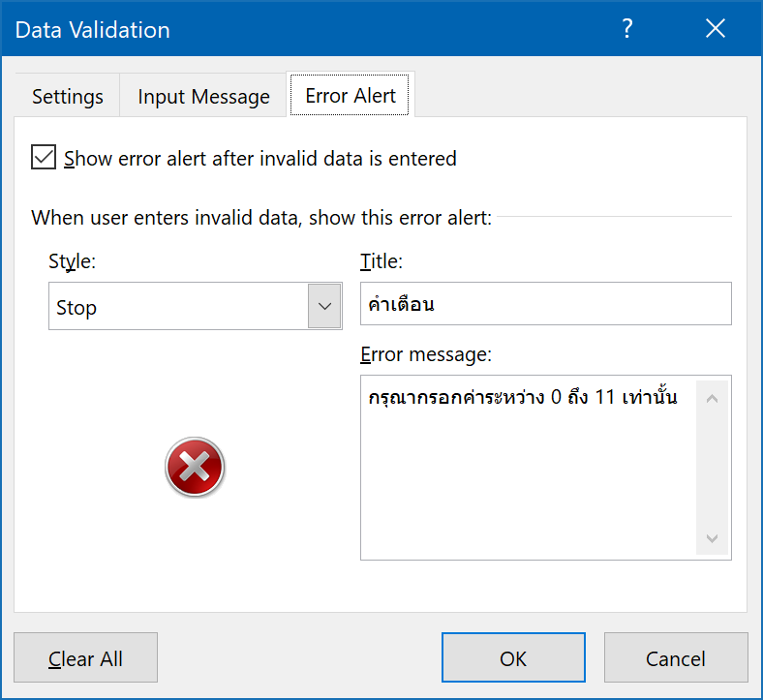This screenshot has height=700, width=763.
Task: Switch to the Settings tab
Action: (68, 96)
